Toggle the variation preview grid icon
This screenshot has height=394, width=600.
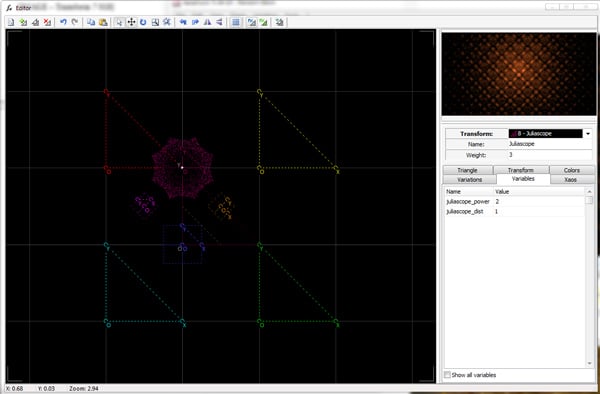(236, 22)
